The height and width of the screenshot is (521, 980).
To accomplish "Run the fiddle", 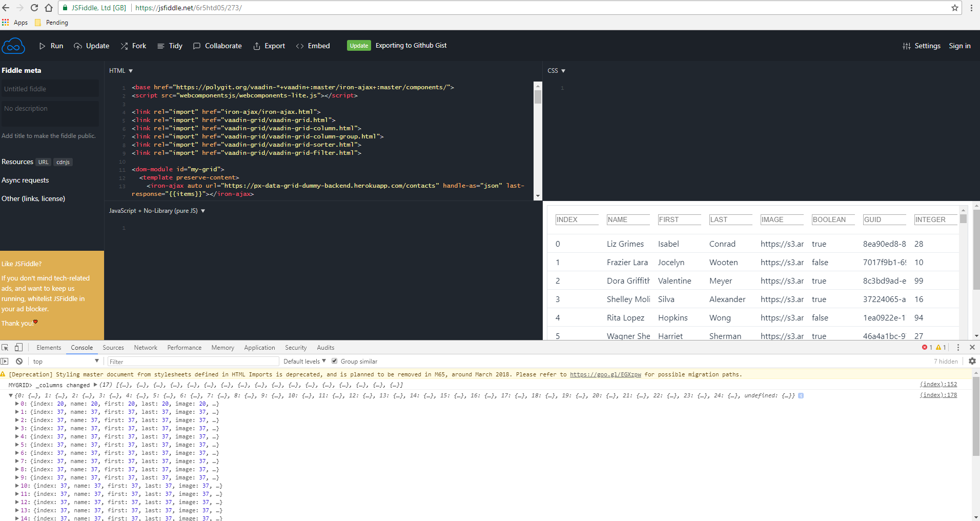I will pos(51,46).
